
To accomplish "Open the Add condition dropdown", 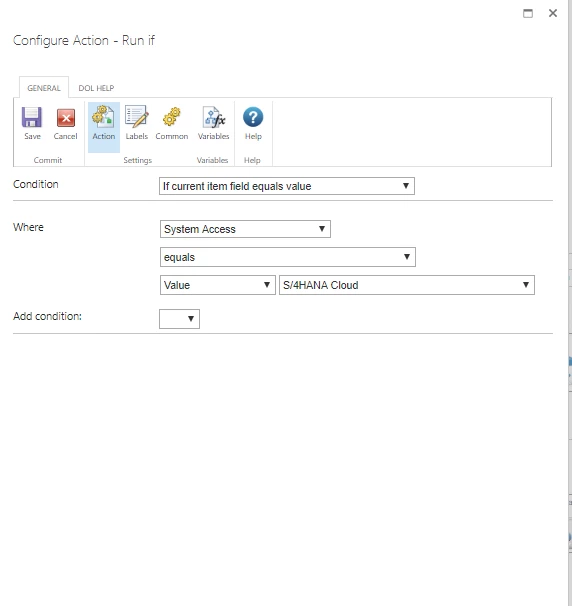I will pyautogui.click(x=179, y=319).
